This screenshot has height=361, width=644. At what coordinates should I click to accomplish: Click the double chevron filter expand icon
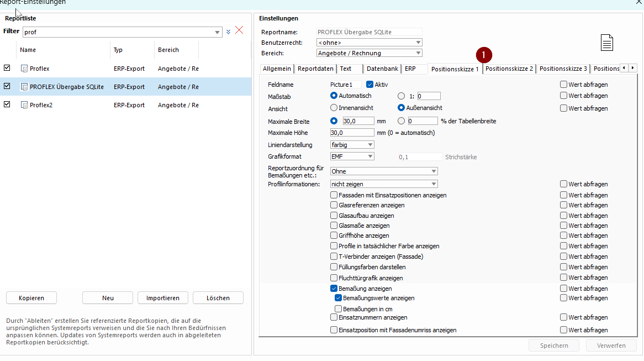pyautogui.click(x=228, y=32)
